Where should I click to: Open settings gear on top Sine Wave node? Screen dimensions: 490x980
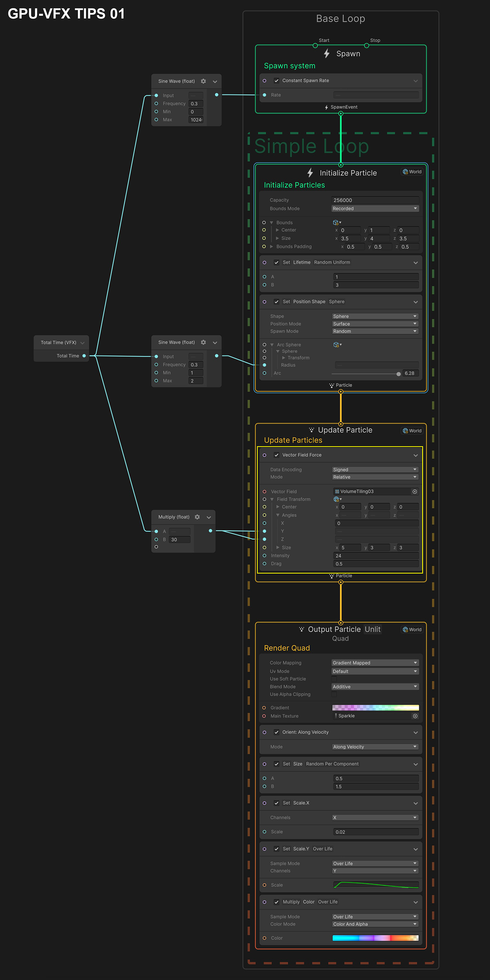point(203,81)
